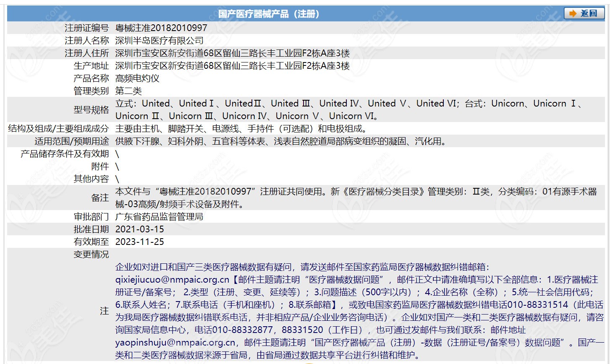Image resolution: width=610 pixels, height=364 pixels.
Task: Click the 产品名称 label
Action: tap(91, 78)
